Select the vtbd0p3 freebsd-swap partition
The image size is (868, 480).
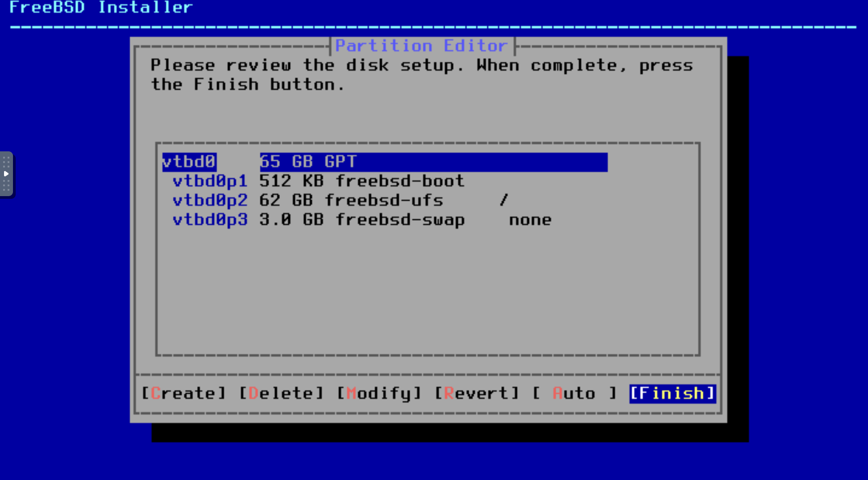(x=362, y=220)
